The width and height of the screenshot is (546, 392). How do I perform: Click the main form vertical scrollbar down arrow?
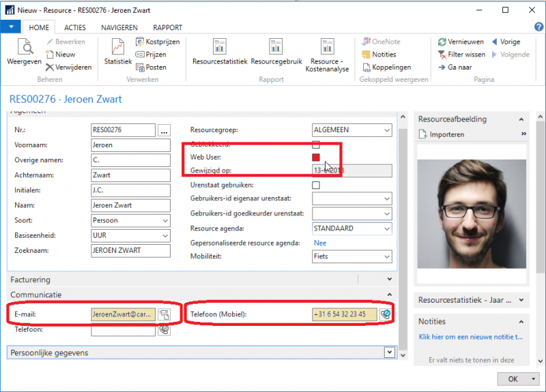pyautogui.click(x=403, y=355)
